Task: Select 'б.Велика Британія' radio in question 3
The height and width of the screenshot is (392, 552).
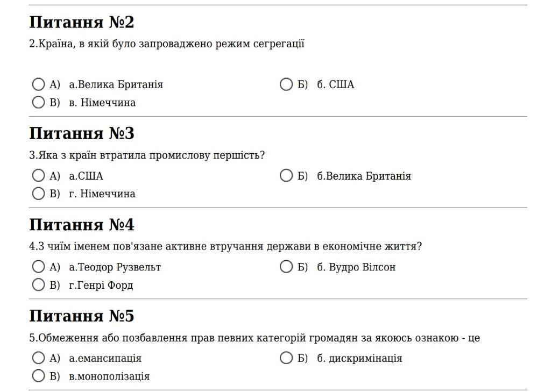Action: [286, 176]
